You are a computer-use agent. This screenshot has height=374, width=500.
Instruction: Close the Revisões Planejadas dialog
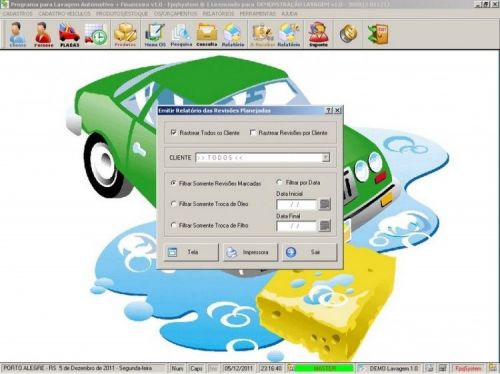[x=337, y=110]
